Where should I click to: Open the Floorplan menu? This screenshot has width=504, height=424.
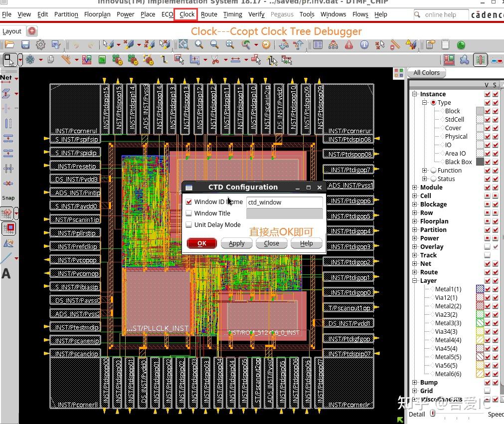97,14
